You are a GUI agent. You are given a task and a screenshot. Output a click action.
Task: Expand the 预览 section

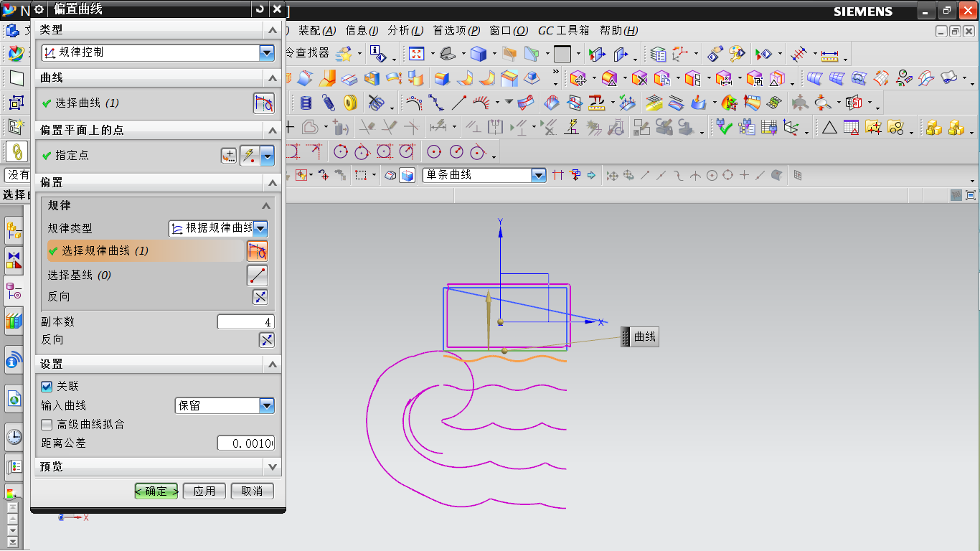click(x=273, y=467)
